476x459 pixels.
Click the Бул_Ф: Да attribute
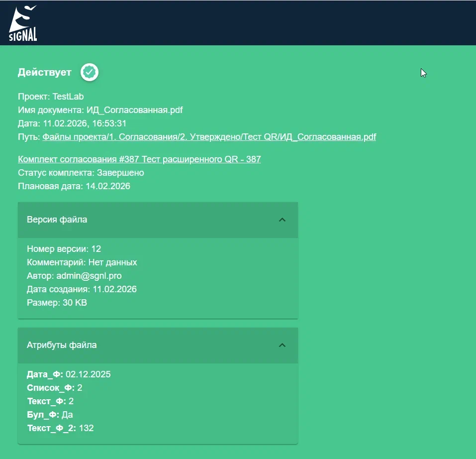50,414
